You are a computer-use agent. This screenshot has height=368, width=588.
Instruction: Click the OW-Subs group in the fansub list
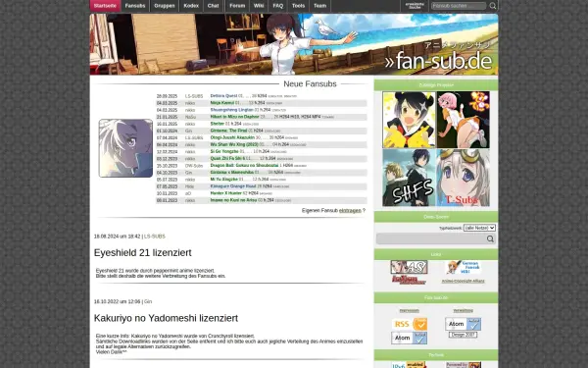click(193, 165)
